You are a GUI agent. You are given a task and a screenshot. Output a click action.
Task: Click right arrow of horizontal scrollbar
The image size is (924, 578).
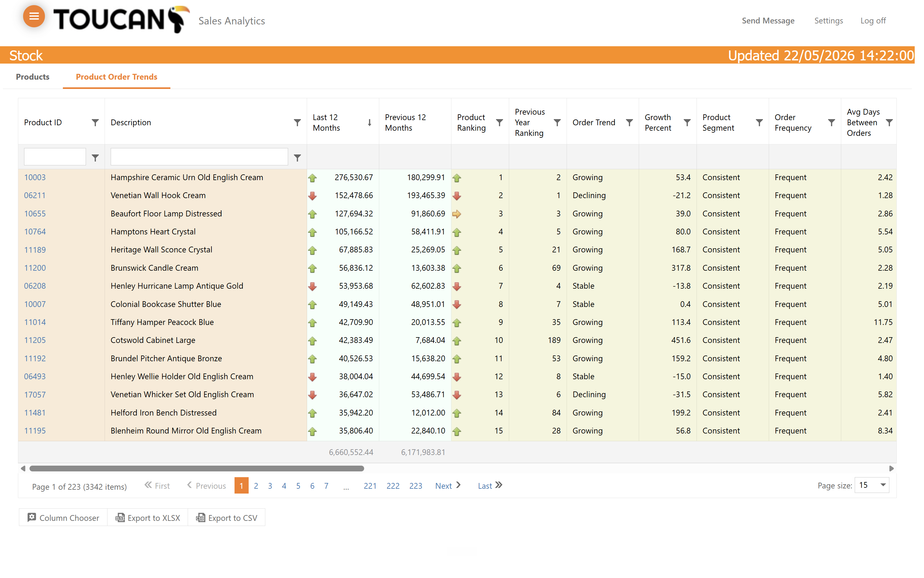click(x=891, y=468)
